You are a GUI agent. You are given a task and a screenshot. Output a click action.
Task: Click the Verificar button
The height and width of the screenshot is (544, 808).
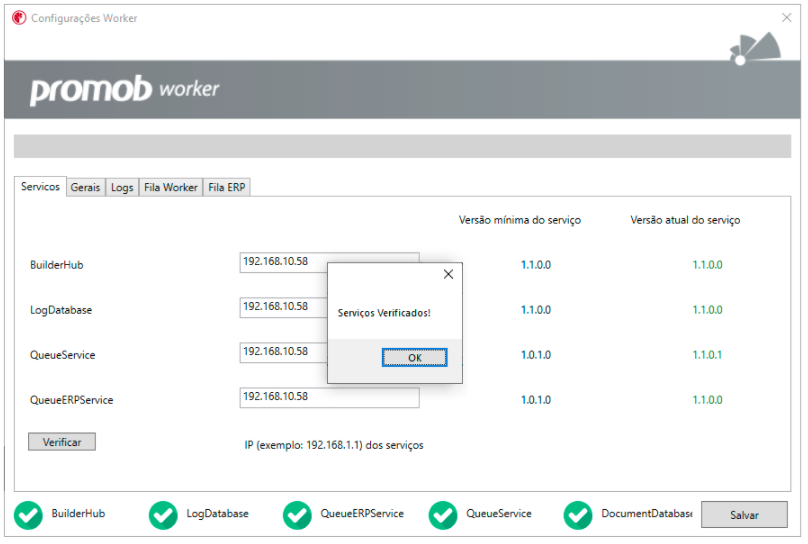click(x=62, y=442)
